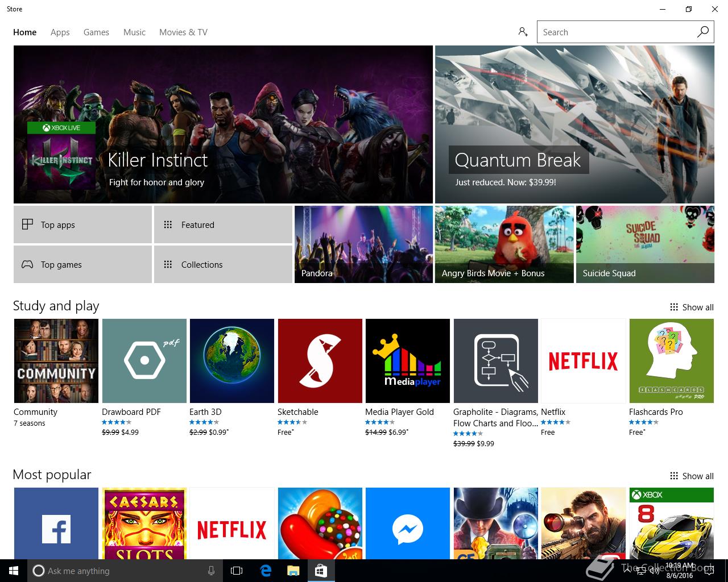Viewport: 728px width, 582px height.
Task: Switch to the Apps tab
Action: (x=60, y=32)
